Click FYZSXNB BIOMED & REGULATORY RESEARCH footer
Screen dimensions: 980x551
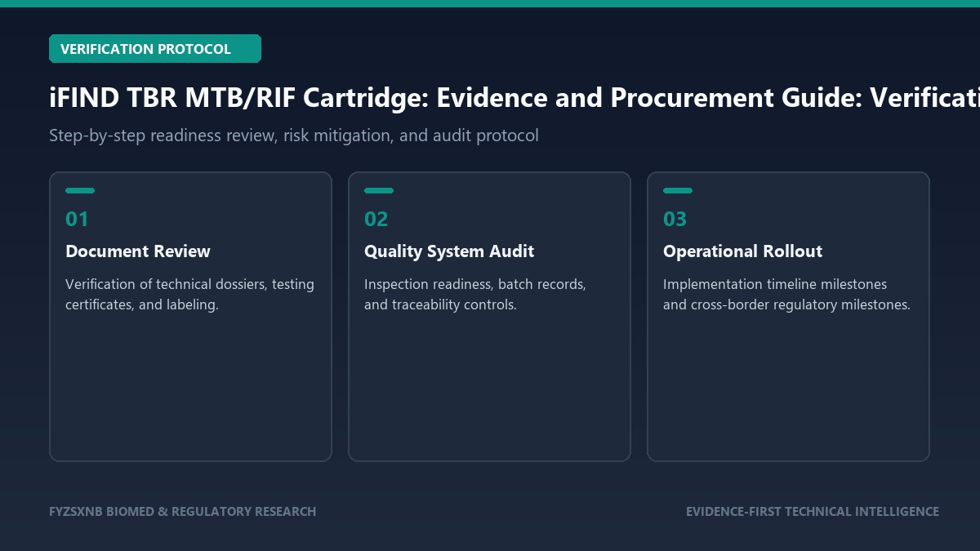(x=182, y=512)
